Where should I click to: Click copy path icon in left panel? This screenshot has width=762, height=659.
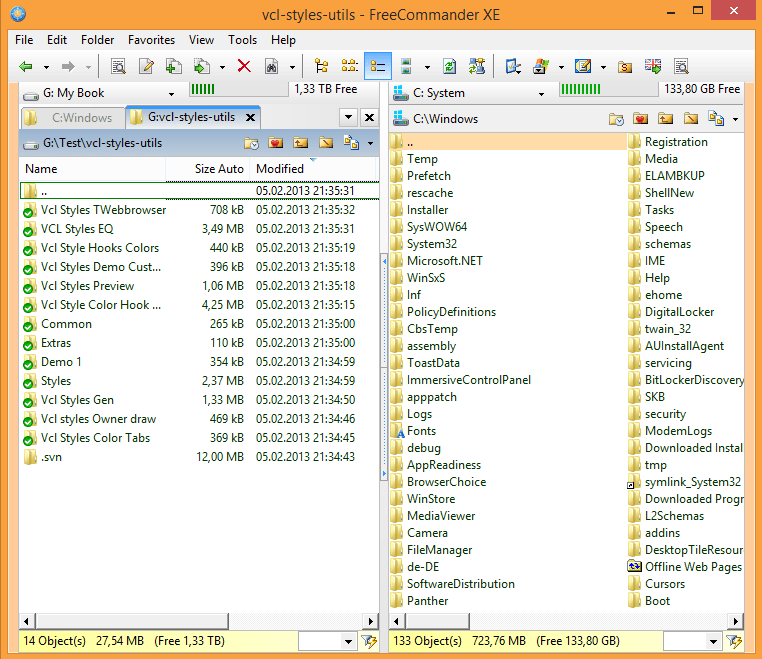coord(351,143)
